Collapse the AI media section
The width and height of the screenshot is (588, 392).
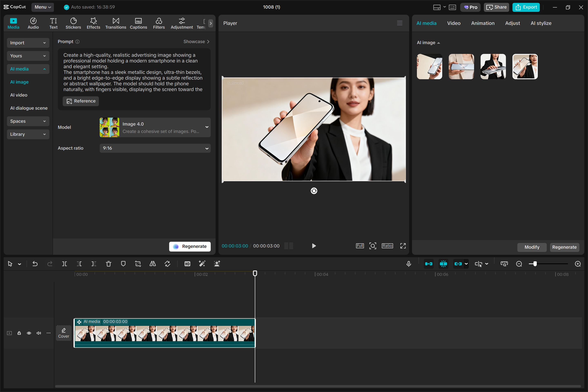[x=28, y=69]
